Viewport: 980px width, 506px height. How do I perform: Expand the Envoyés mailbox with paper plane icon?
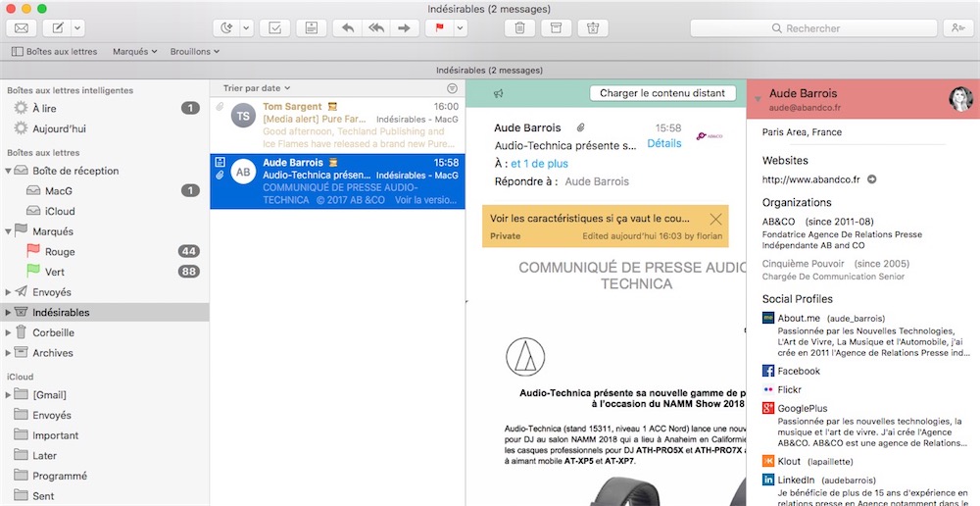point(8,292)
